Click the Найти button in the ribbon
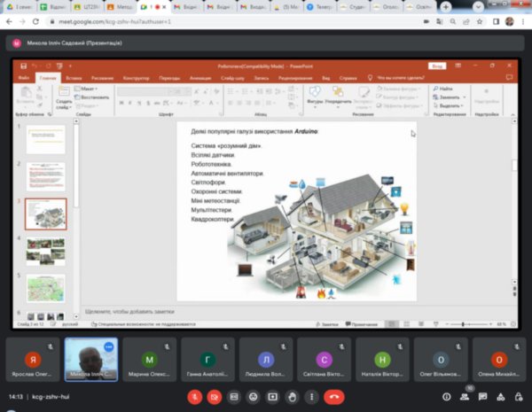 (445, 89)
